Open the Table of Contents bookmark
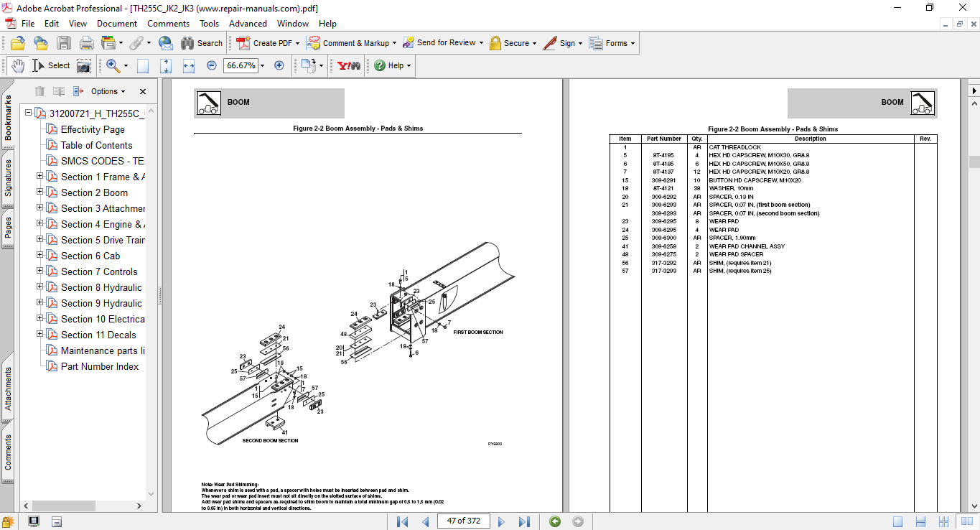Image resolution: width=980 pixels, height=530 pixels. [x=96, y=145]
